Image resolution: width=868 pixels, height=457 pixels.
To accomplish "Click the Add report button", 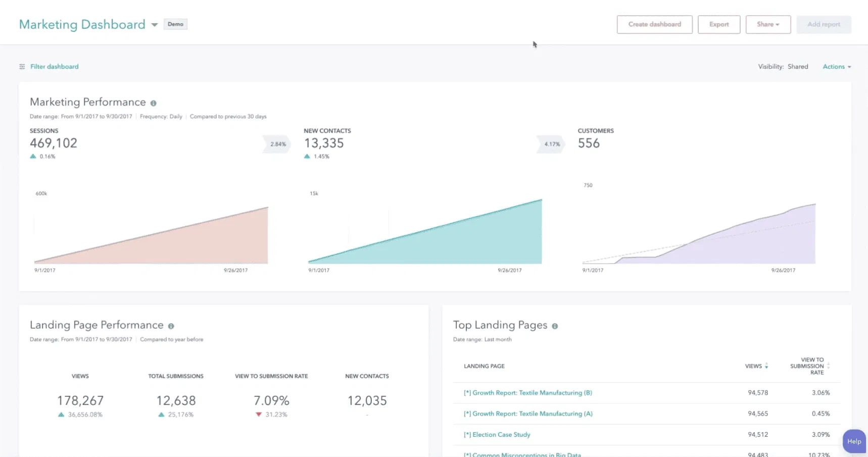I will pos(824,24).
